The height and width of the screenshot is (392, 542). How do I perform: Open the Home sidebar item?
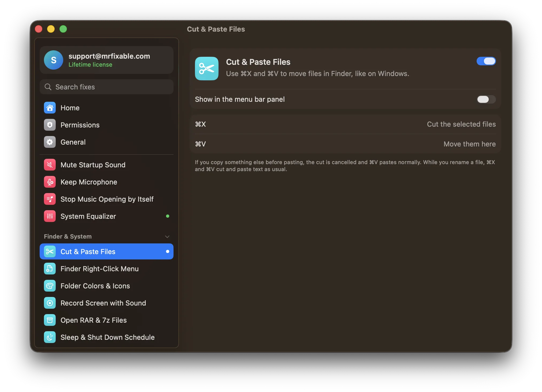[107, 108]
